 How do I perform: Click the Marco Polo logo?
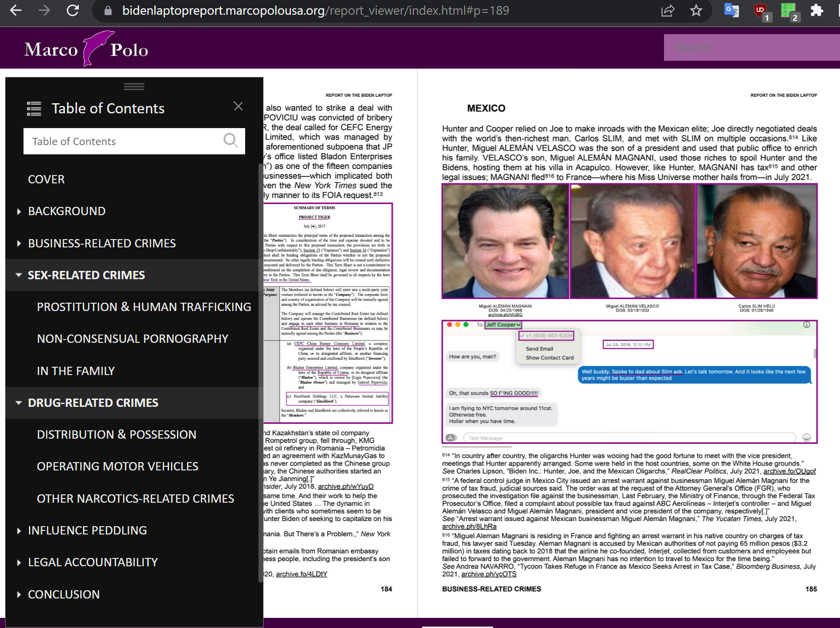87,49
